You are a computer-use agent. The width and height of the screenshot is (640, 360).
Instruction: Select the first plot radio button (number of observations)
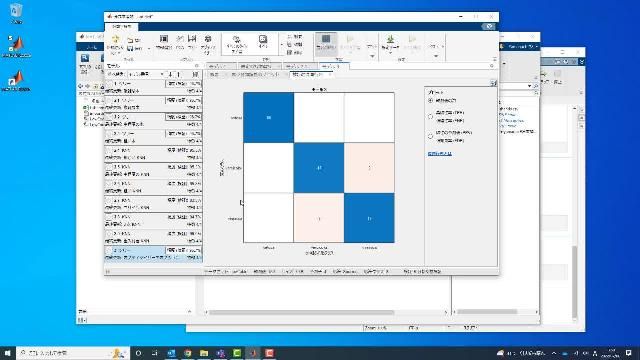[430, 100]
